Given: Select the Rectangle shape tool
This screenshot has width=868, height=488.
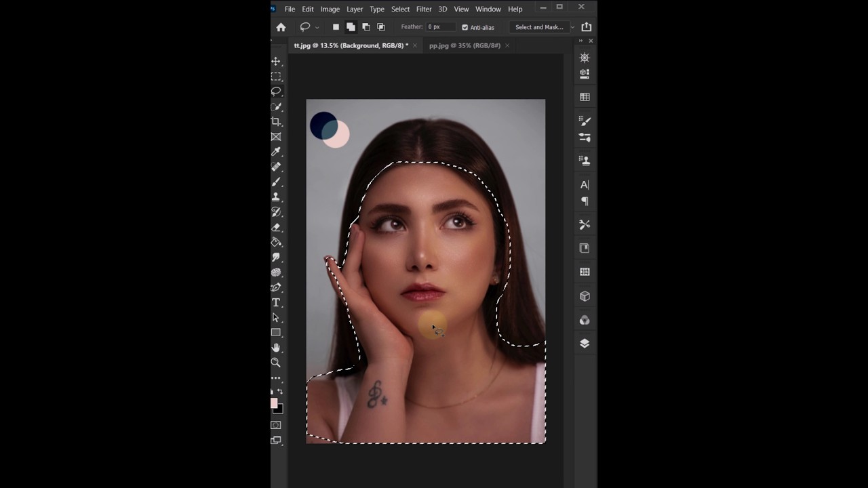Looking at the screenshot, I should pyautogui.click(x=276, y=332).
